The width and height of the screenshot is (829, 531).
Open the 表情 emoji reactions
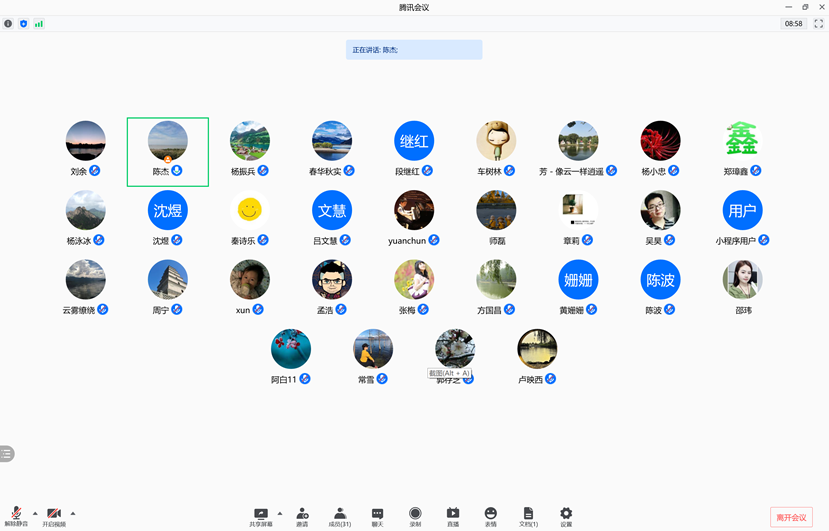pos(490,515)
